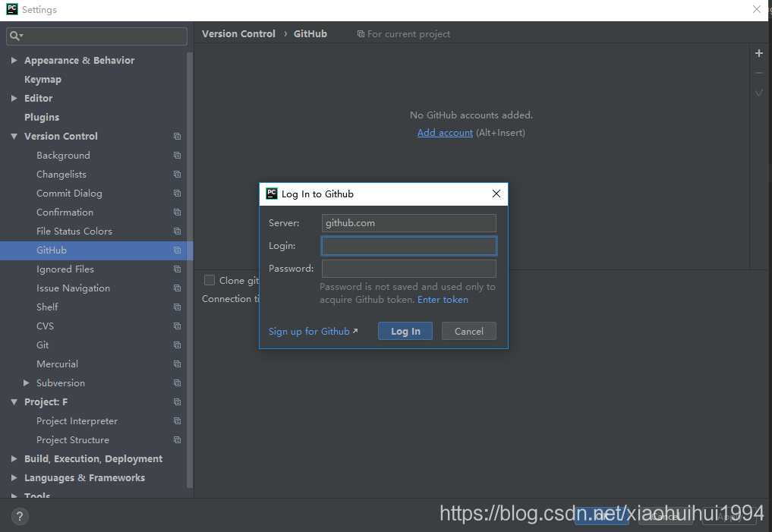The width and height of the screenshot is (772, 532).
Task: Open the help question mark icon
Action: pyautogui.click(x=20, y=516)
